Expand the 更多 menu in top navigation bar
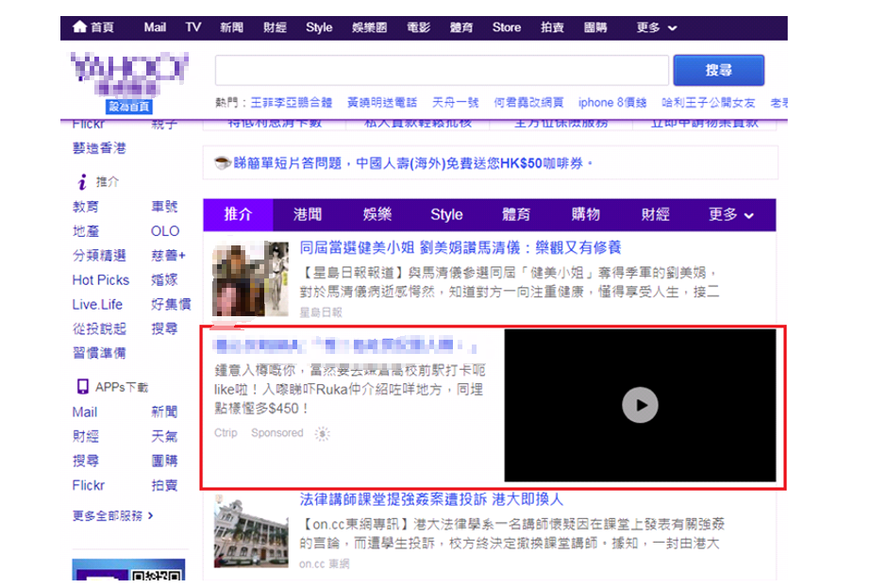The height and width of the screenshot is (588, 887). coord(656,27)
